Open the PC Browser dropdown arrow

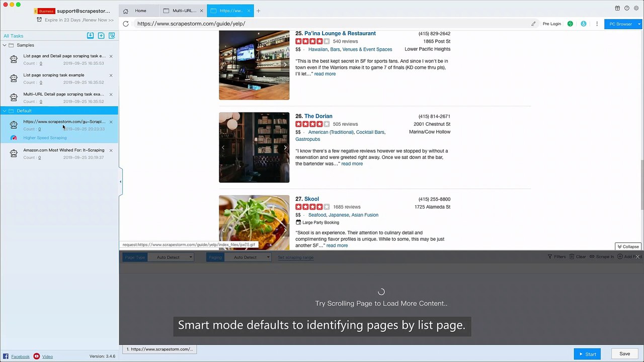639,24
